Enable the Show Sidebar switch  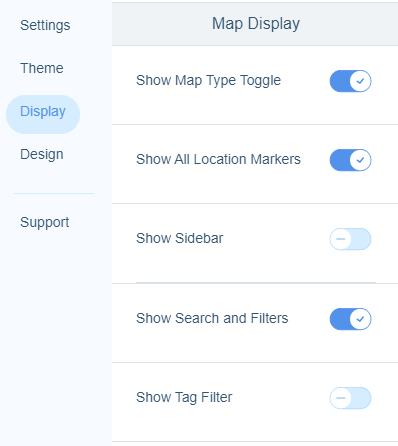[x=350, y=239]
